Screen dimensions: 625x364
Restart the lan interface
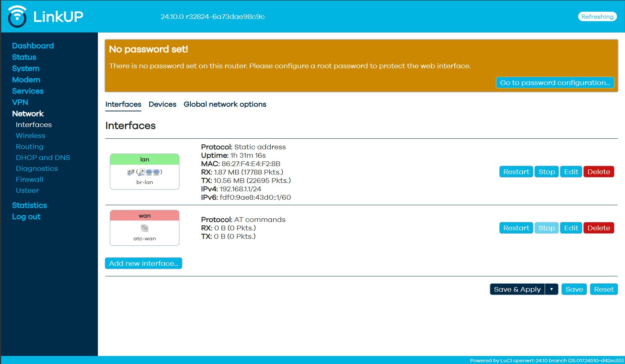[x=516, y=172]
